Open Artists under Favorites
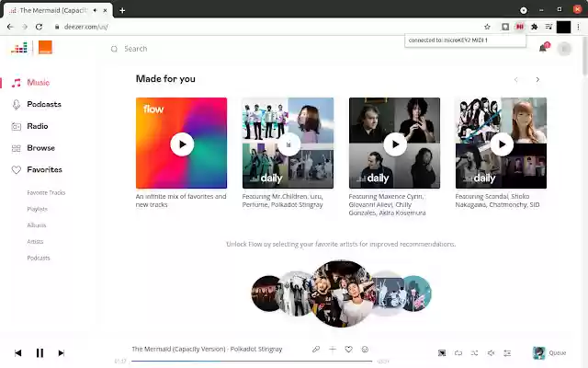This screenshot has width=588, height=368. click(35, 241)
